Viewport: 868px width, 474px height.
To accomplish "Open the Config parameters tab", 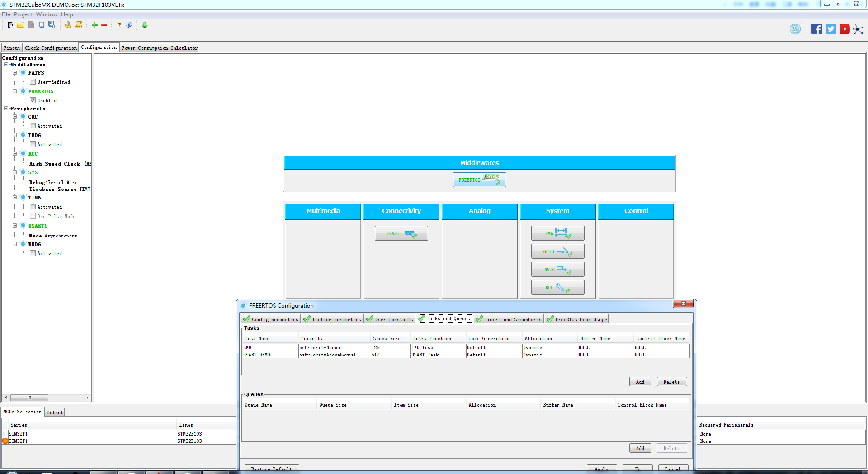I will (x=271, y=319).
